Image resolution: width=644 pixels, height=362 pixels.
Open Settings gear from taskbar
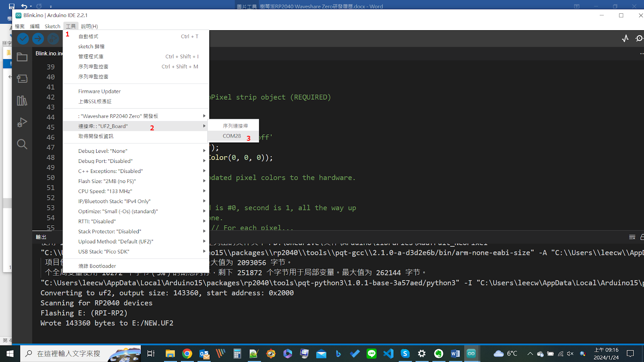tap(422, 354)
